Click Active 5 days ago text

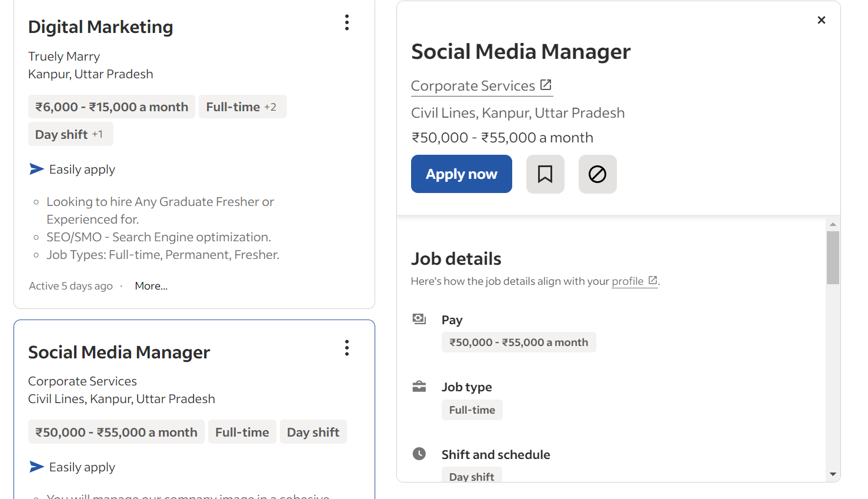[x=71, y=286]
